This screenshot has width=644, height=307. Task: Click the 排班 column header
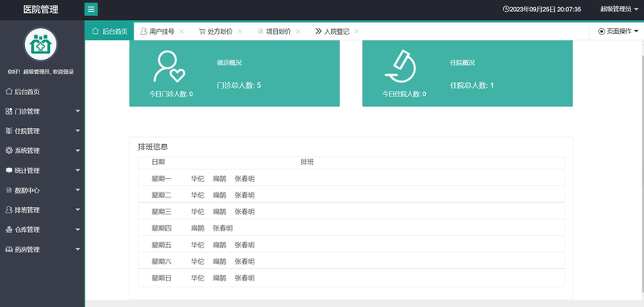pos(308,162)
